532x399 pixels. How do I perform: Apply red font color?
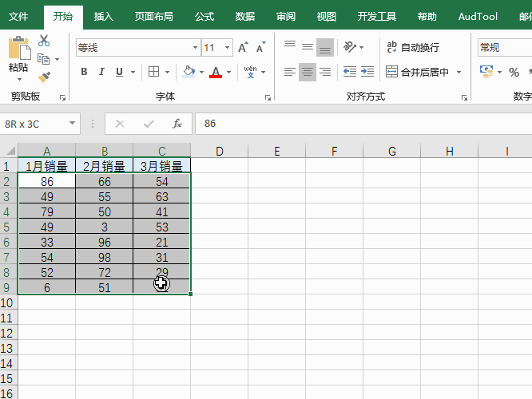coord(216,72)
